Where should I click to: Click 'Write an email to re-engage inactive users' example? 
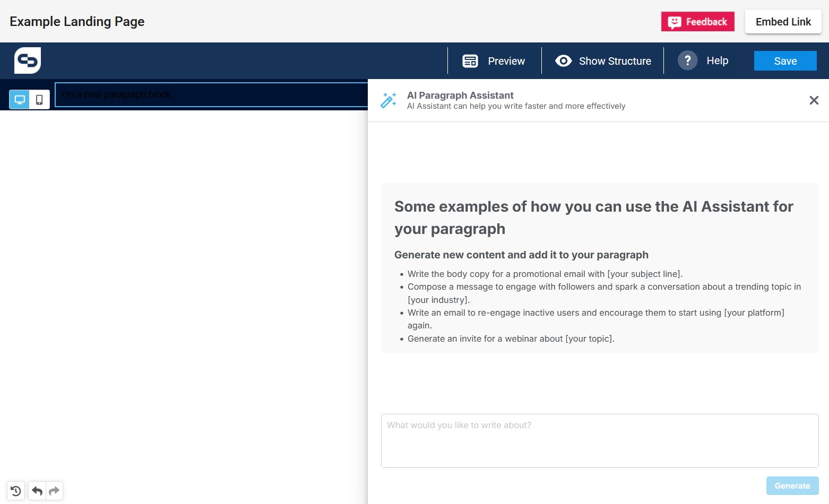(x=595, y=319)
